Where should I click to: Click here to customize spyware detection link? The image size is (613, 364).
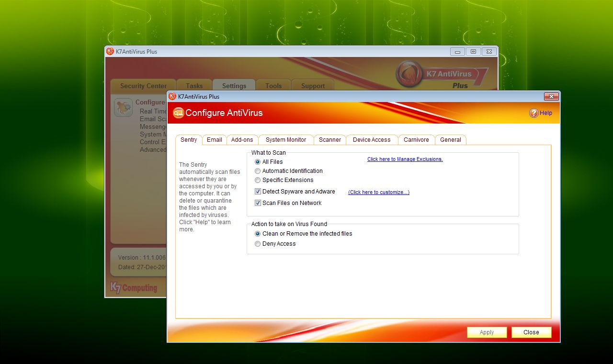379,193
